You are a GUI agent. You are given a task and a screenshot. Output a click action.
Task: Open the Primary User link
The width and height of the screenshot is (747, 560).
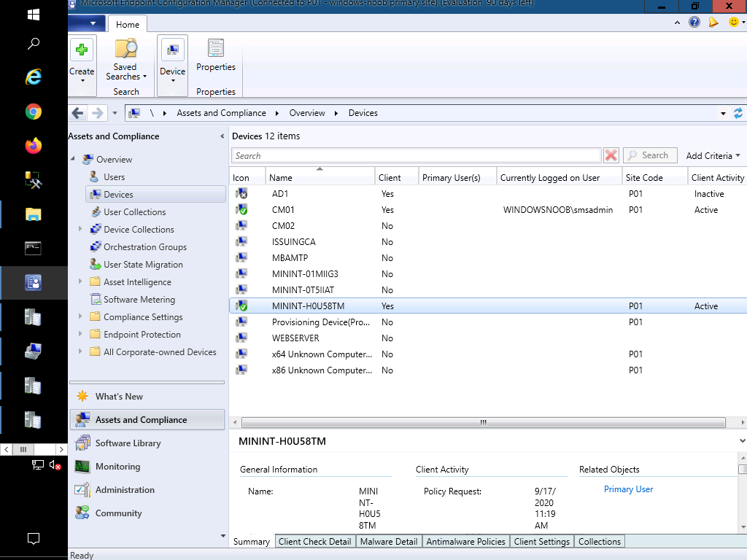point(628,489)
